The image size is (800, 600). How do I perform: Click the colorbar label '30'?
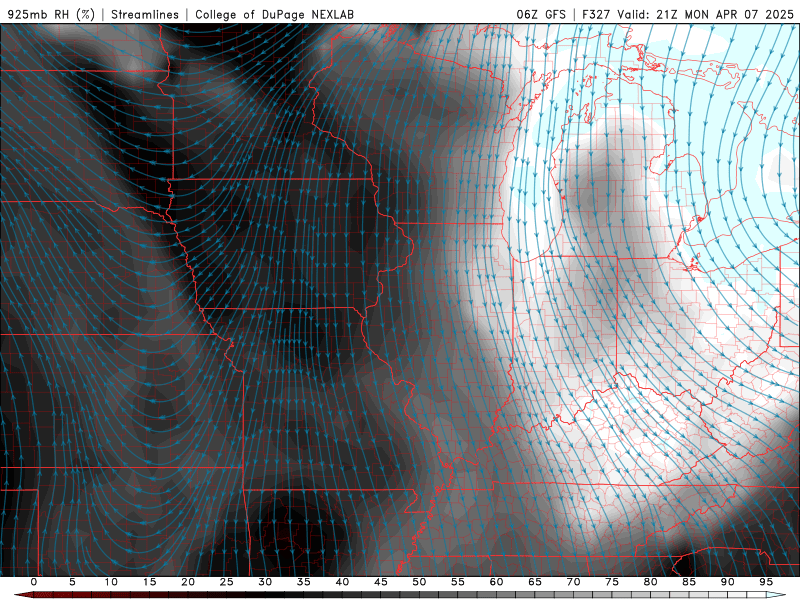tap(265, 582)
